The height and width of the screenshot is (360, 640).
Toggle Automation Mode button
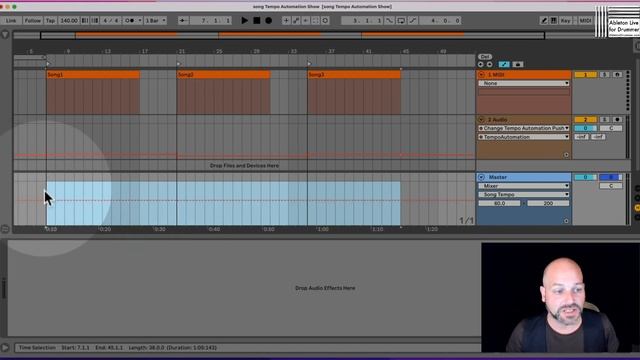coord(504,64)
